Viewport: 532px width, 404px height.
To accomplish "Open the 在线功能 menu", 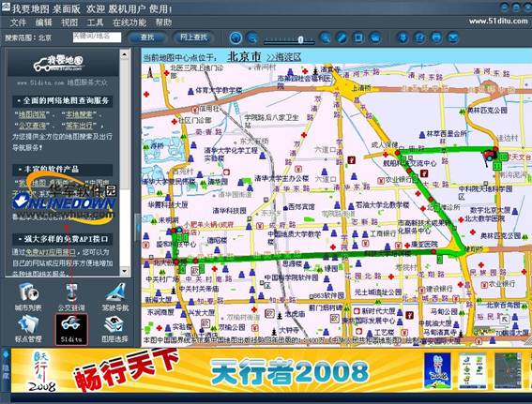I will pos(129,22).
